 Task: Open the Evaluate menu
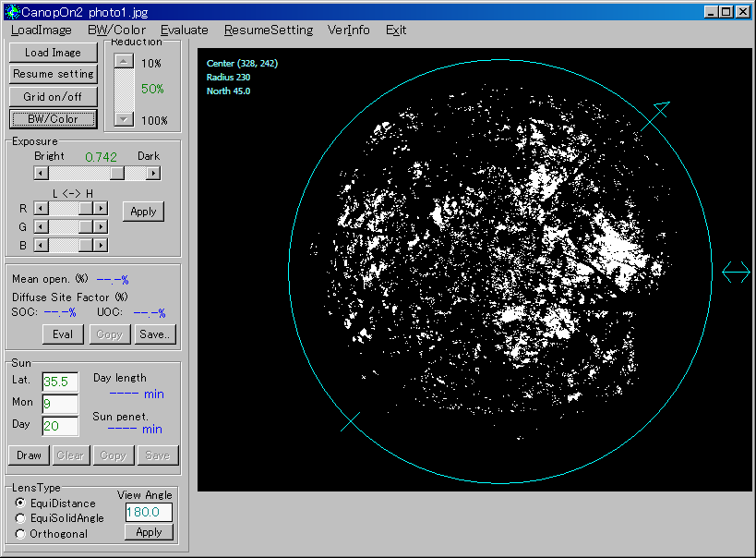185,30
